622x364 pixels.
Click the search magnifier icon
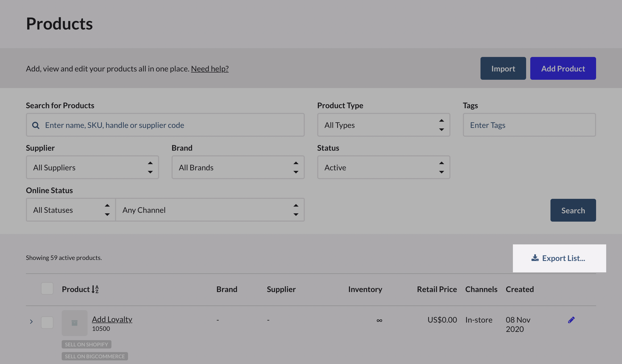(x=36, y=125)
